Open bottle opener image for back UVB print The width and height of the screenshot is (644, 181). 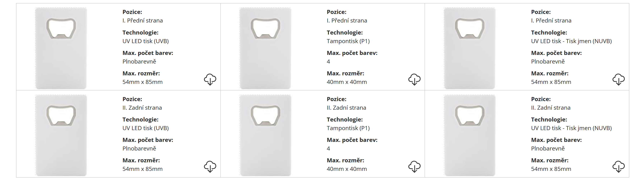(61, 135)
